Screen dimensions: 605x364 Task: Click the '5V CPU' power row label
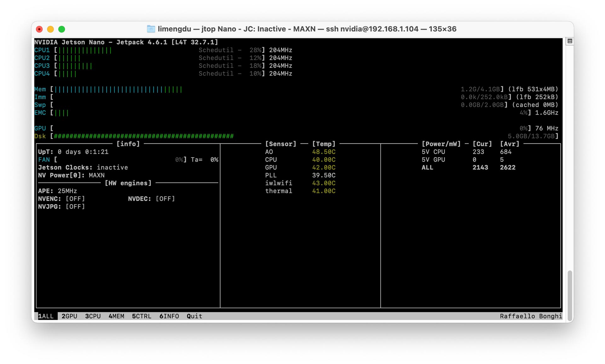click(x=433, y=152)
